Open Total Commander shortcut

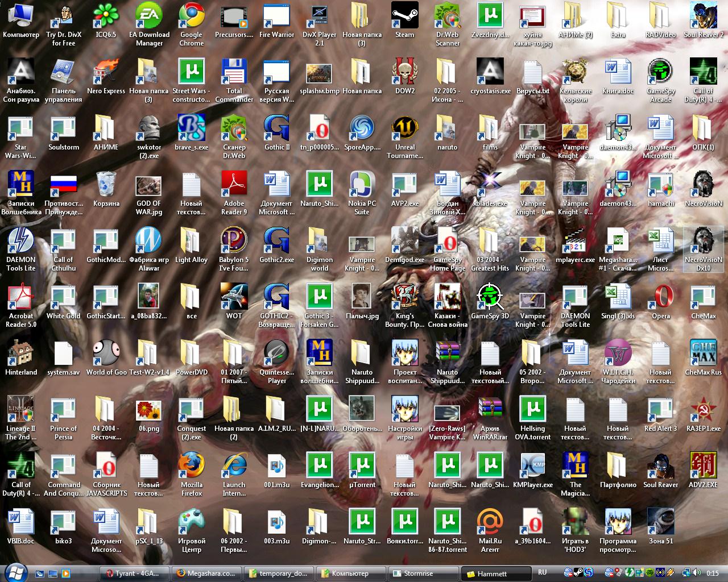pyautogui.click(x=234, y=72)
